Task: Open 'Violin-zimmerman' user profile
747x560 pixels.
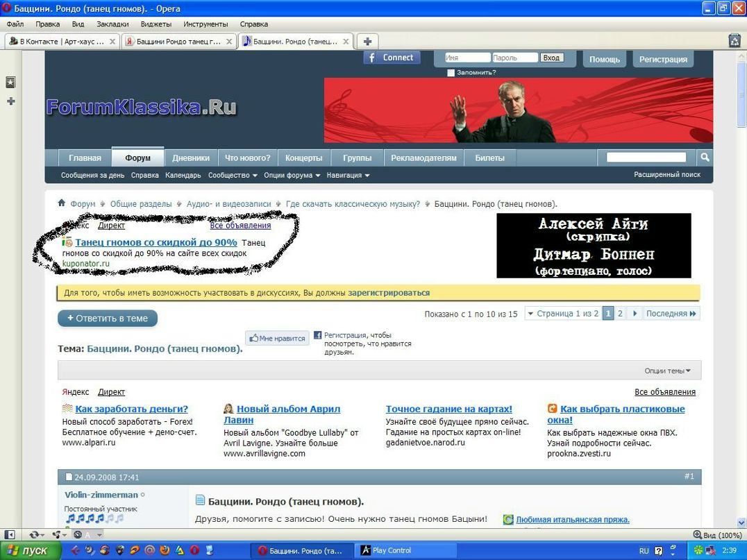Action: 101,495
